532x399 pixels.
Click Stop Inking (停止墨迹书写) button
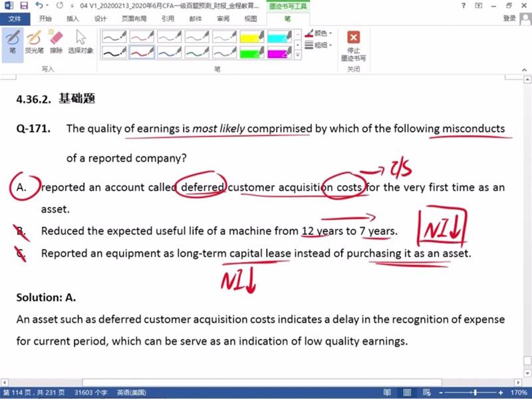tap(353, 45)
